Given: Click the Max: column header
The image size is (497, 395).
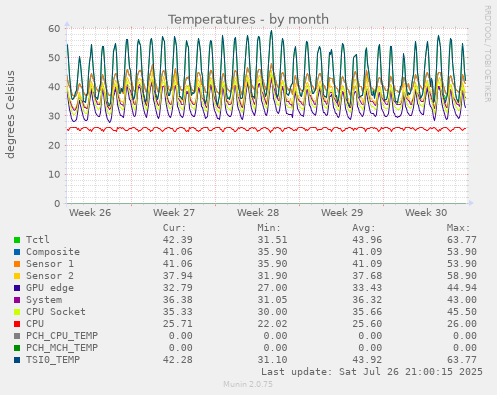Looking at the screenshot, I should pos(458,228).
